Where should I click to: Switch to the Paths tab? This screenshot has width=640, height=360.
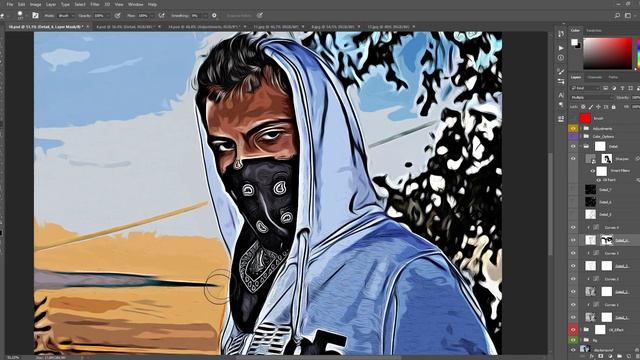(x=613, y=77)
